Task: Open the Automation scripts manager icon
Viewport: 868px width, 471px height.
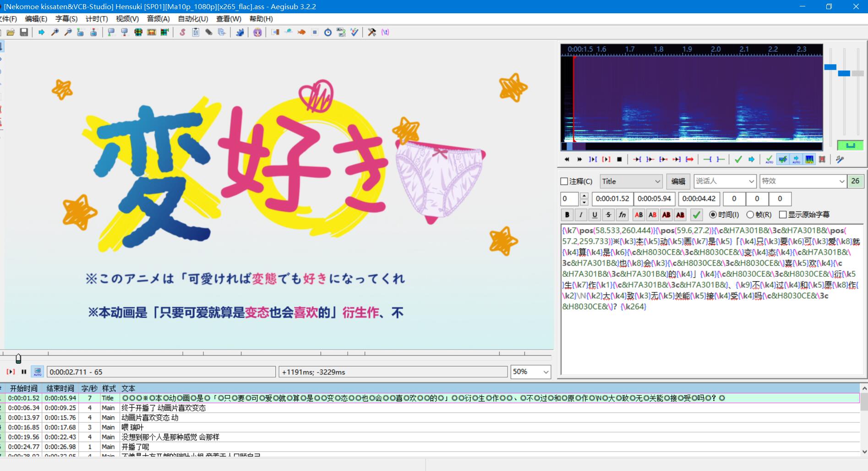Action: tap(240, 32)
